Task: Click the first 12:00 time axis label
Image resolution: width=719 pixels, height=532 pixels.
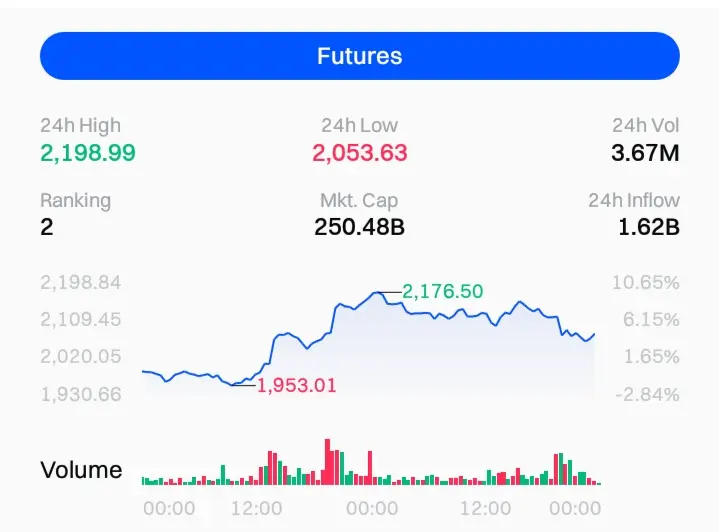Action: 256,508
